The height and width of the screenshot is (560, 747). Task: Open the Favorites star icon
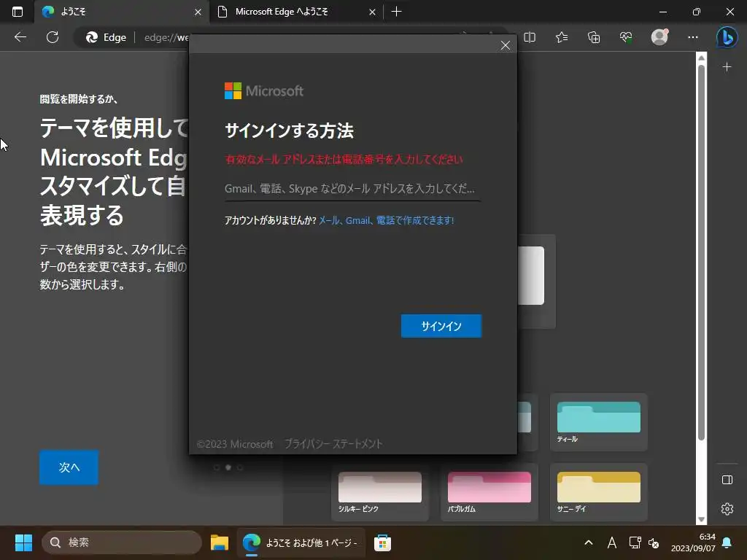562,37
